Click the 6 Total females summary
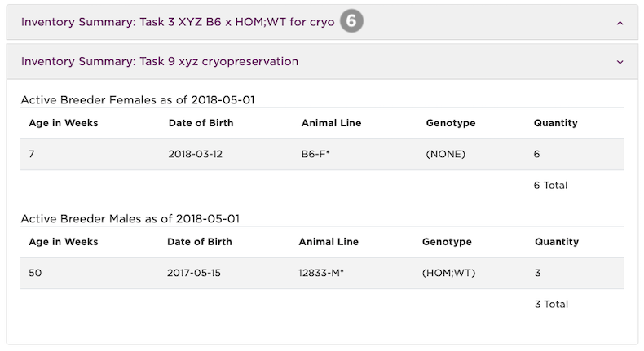Screen dimensions: 644x351 click(550, 185)
